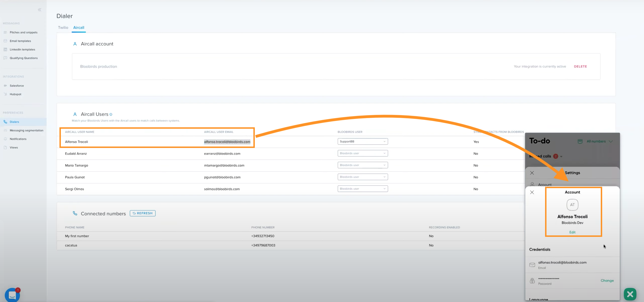The height and width of the screenshot is (302, 644).
Task: Click earranz@bloobirds.com email cell
Action: [x=222, y=153]
